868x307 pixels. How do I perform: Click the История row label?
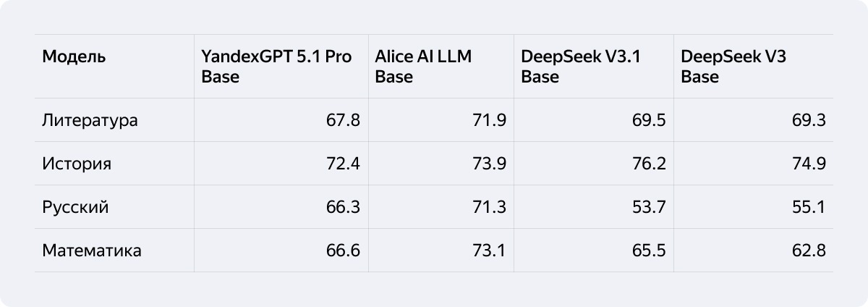point(77,164)
